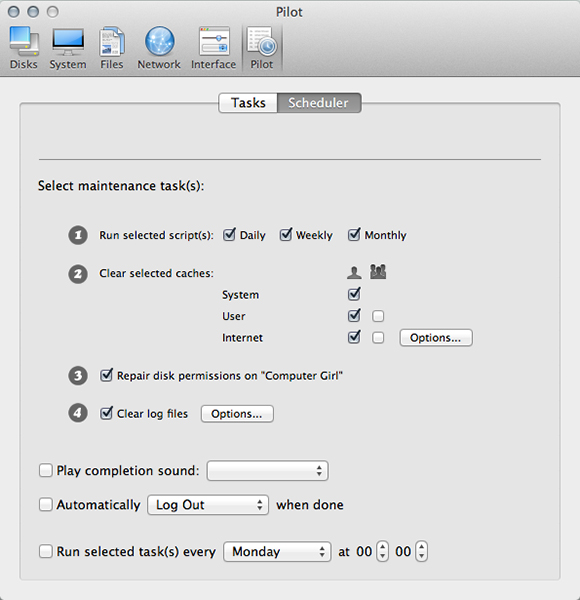
Task: Click the minutes value 00 field
Action: 403,551
